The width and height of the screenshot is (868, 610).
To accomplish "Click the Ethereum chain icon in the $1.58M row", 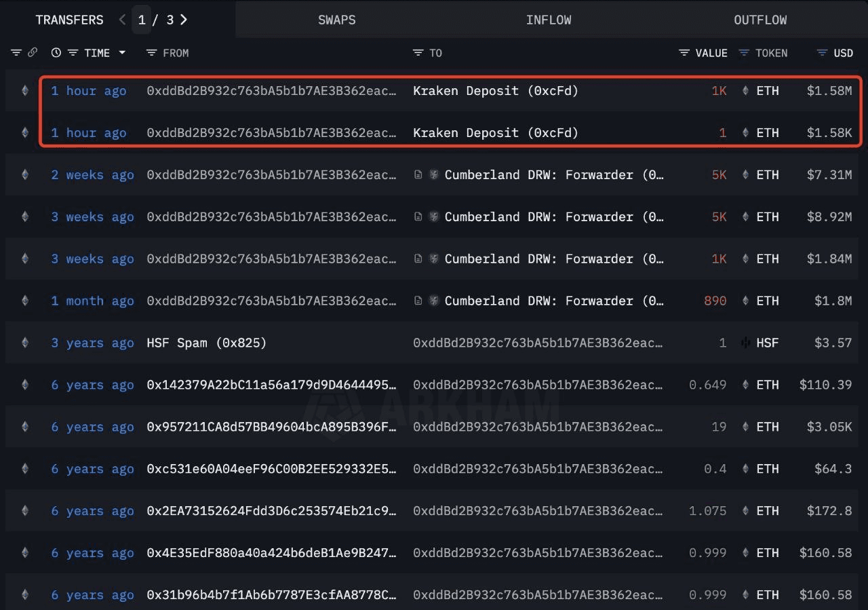I will tap(25, 90).
